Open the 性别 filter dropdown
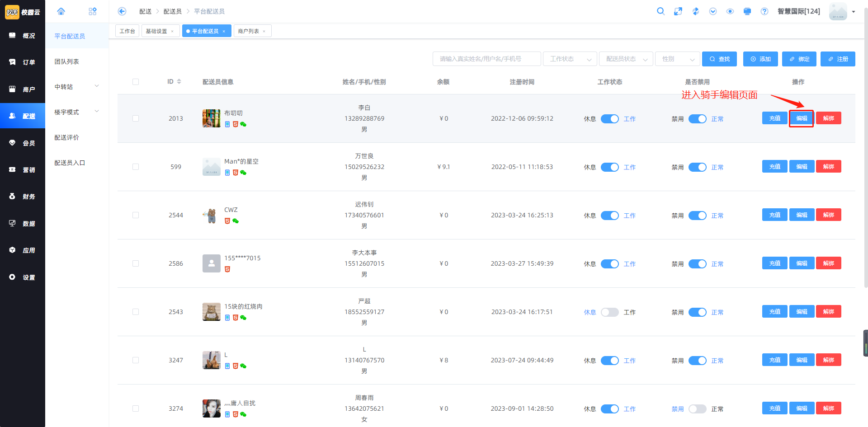Screen dimensions: 868x427 pyautogui.click(x=678, y=59)
